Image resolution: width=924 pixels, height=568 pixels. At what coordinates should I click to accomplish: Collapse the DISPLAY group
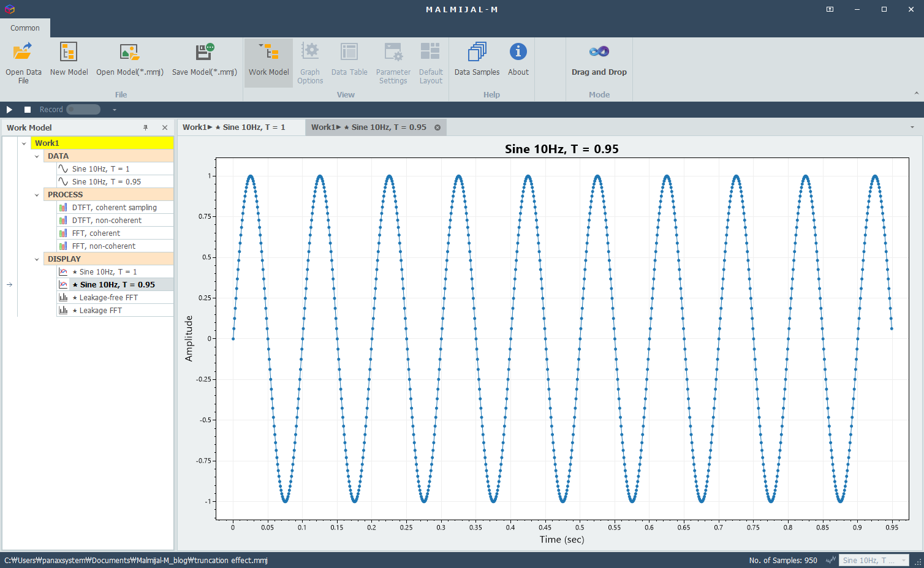[x=37, y=259]
